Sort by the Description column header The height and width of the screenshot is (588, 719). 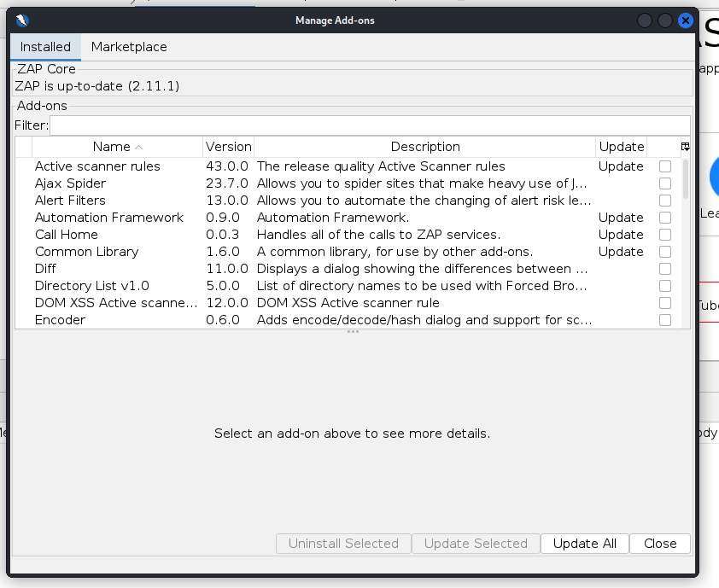(425, 147)
